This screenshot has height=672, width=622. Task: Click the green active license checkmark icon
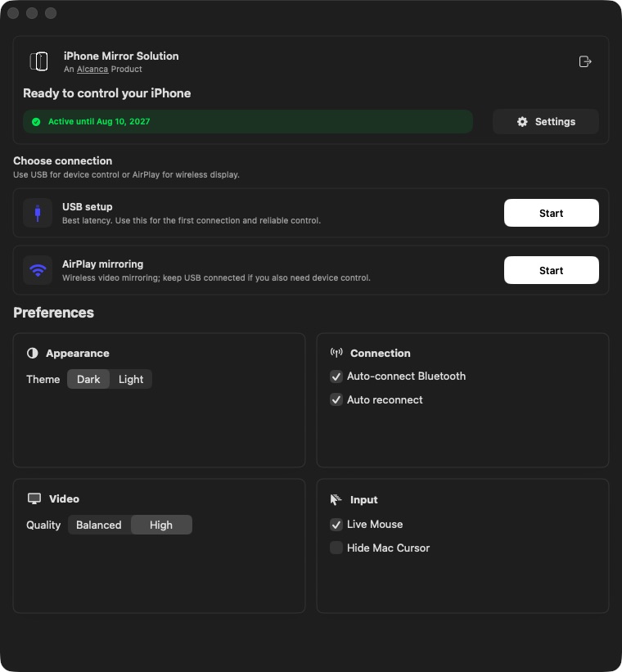tap(36, 122)
